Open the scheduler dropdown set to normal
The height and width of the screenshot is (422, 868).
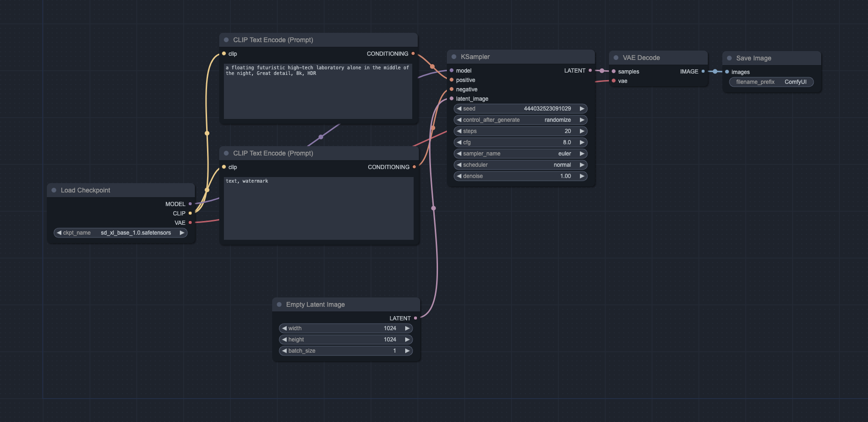click(x=520, y=165)
